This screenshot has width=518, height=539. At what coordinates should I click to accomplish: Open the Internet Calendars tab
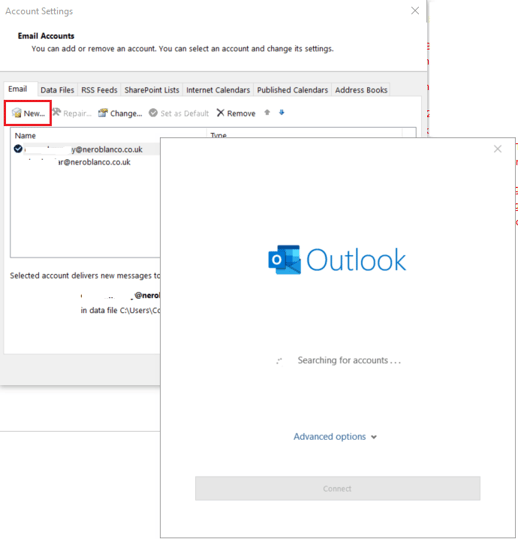(x=218, y=90)
